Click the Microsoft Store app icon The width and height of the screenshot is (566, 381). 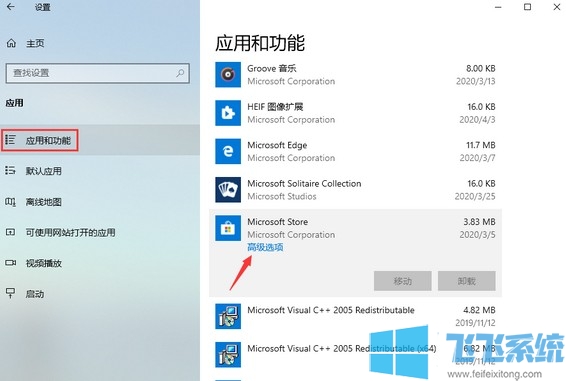tap(228, 228)
